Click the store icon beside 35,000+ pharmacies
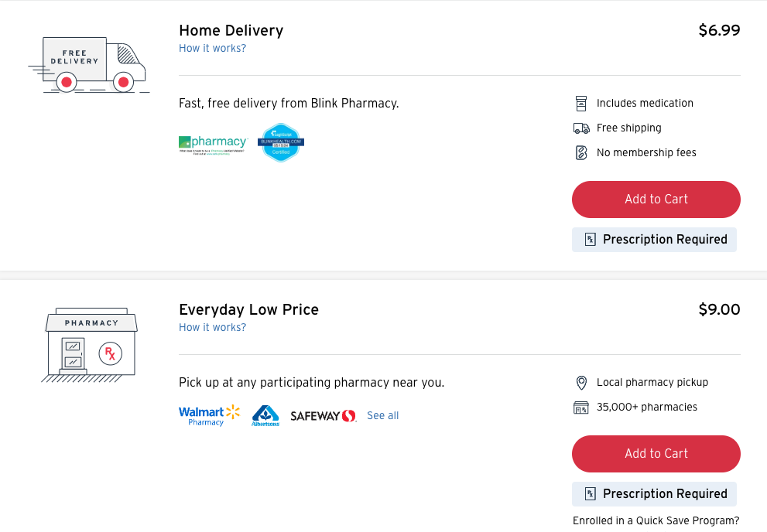This screenshot has width=767, height=532. point(581,408)
